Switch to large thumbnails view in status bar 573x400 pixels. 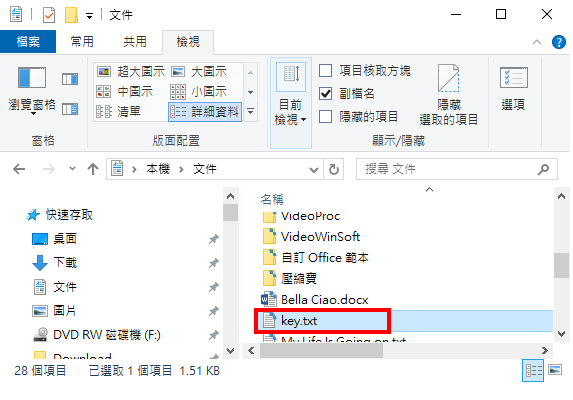555,370
